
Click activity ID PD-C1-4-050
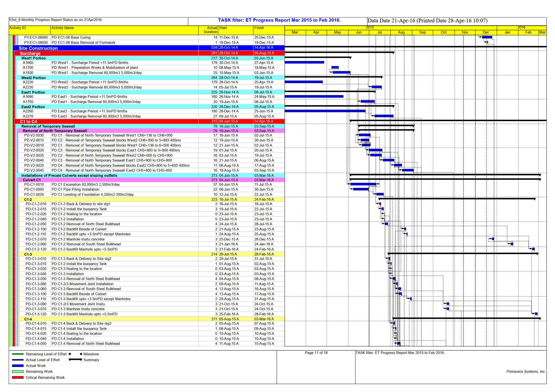[x=36, y=344]
